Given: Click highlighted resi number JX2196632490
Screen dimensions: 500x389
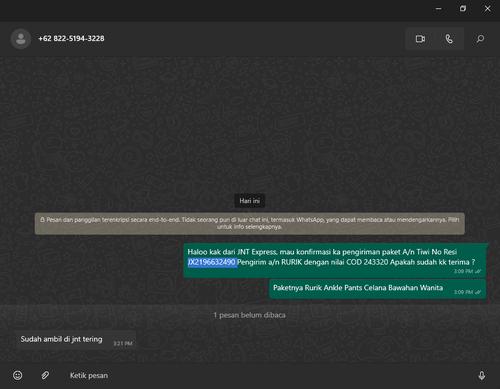Looking at the screenshot, I should click(x=212, y=262).
